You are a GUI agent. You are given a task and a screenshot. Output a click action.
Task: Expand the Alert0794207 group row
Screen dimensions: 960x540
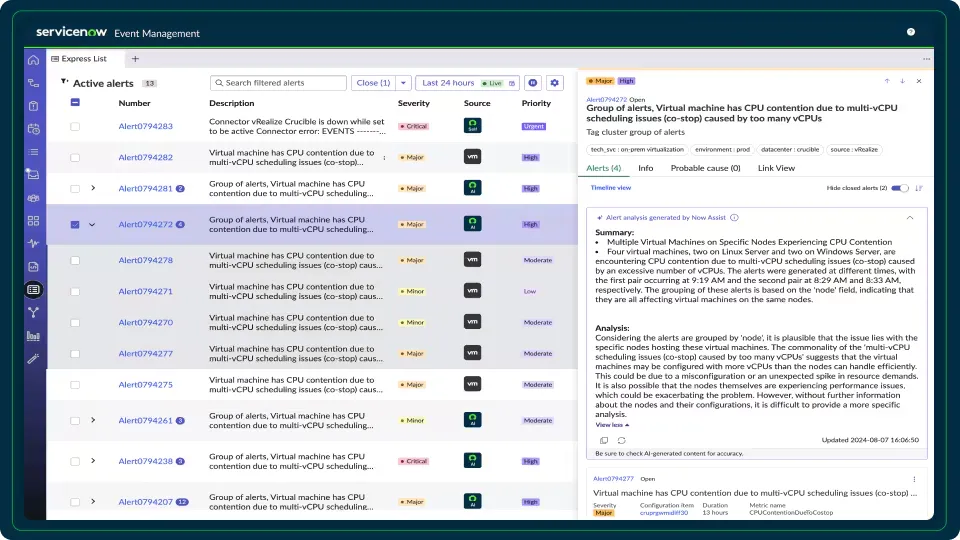point(93,501)
